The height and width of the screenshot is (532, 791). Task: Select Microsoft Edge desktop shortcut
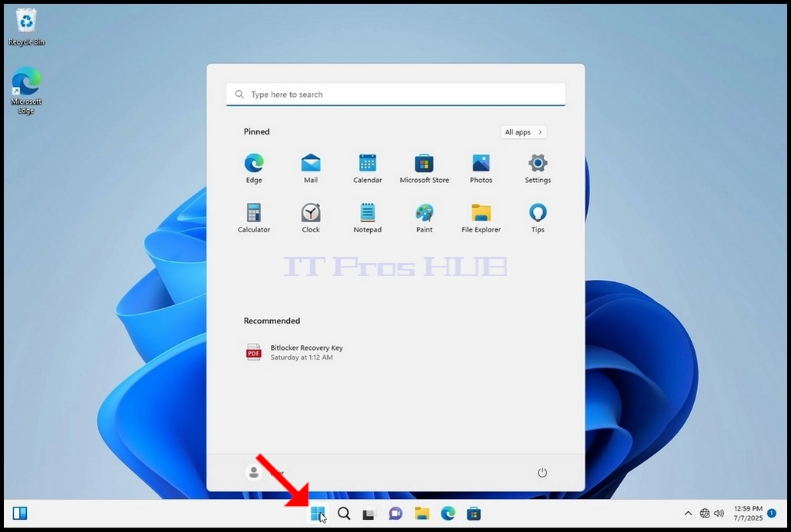click(26, 91)
